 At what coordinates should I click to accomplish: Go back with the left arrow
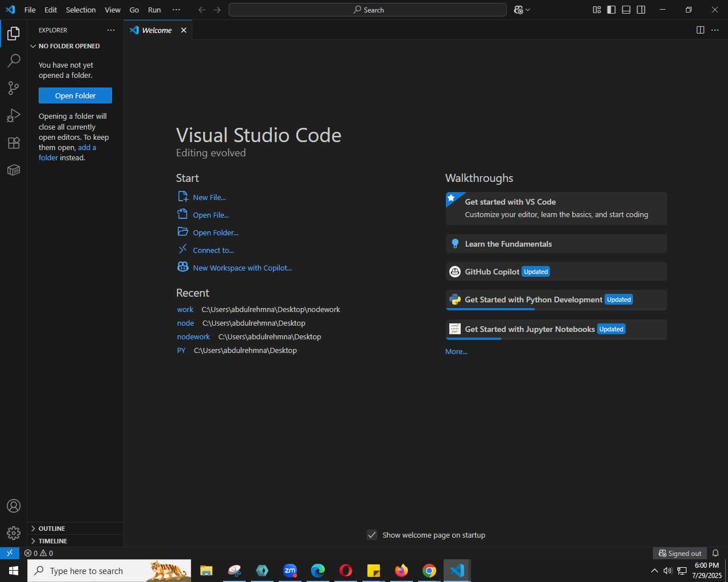pos(202,10)
